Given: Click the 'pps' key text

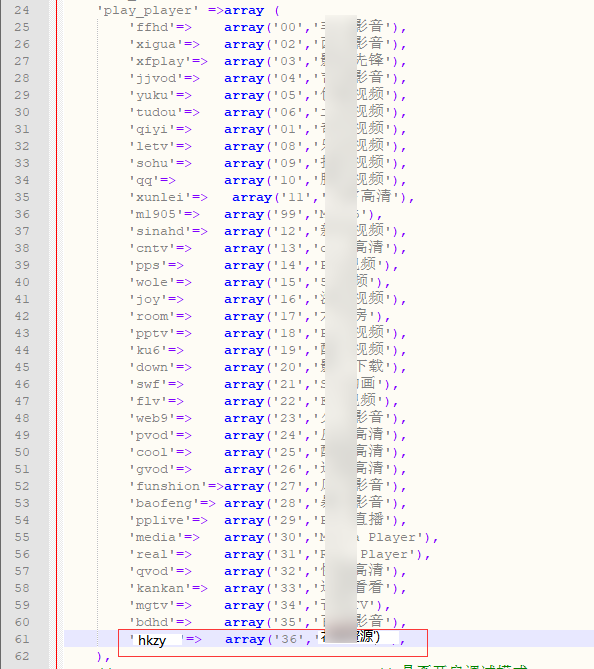Looking at the screenshot, I should pos(148,265).
